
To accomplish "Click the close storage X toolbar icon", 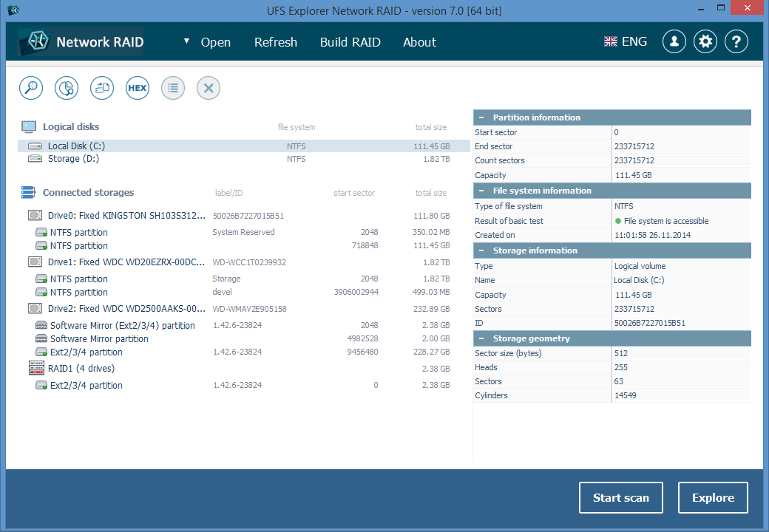I will pyautogui.click(x=208, y=87).
